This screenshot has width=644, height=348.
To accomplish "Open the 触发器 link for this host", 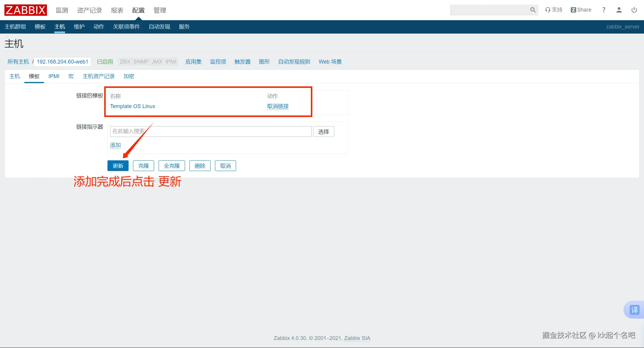I will 242,62.
